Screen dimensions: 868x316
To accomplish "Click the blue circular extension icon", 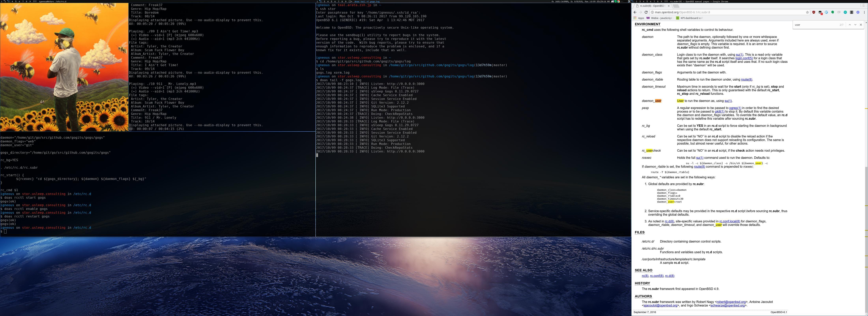I will (826, 12).
